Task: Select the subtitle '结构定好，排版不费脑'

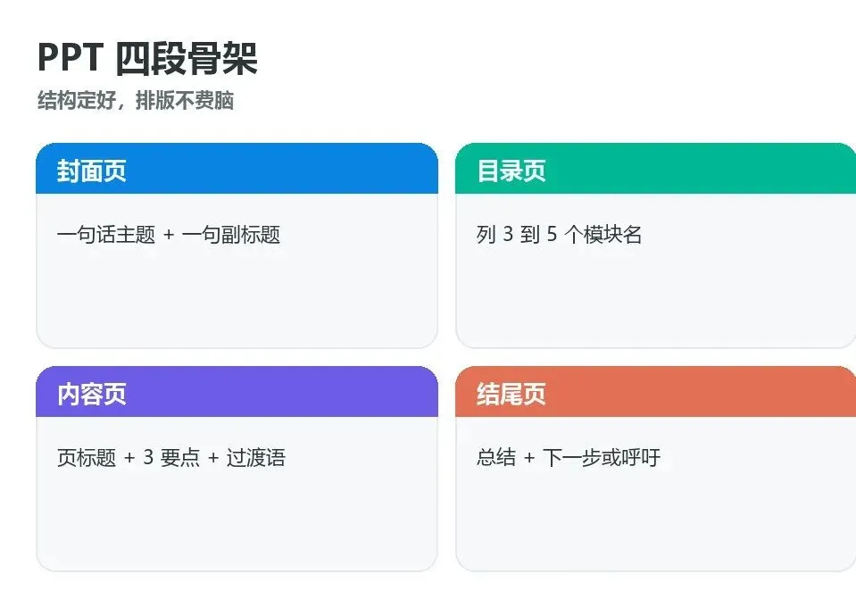Action: (136, 101)
